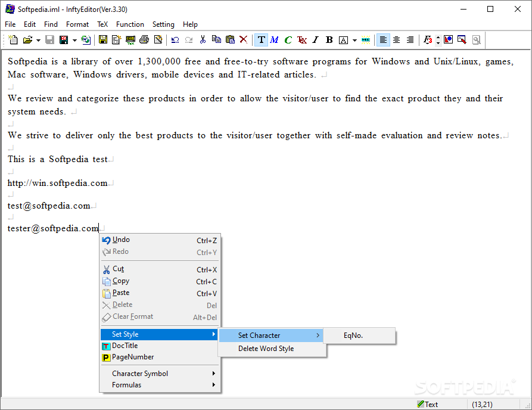Expand the Set Style submenu
This screenshot has width=532, height=410.
point(160,334)
